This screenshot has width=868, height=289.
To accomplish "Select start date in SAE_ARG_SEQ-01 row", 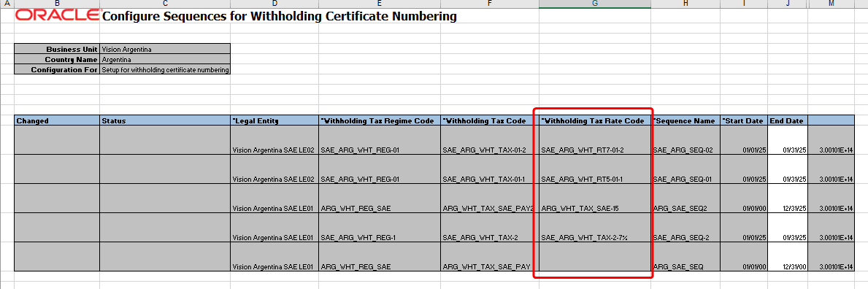I will pos(744,169).
